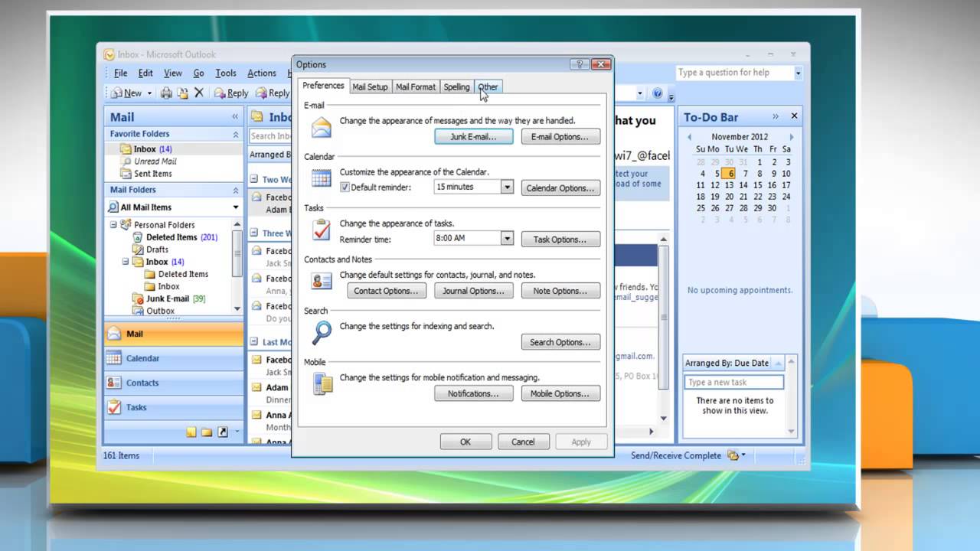
Task: Click the Delete (X) icon in Outlook toolbar
Action: pyautogui.click(x=199, y=93)
